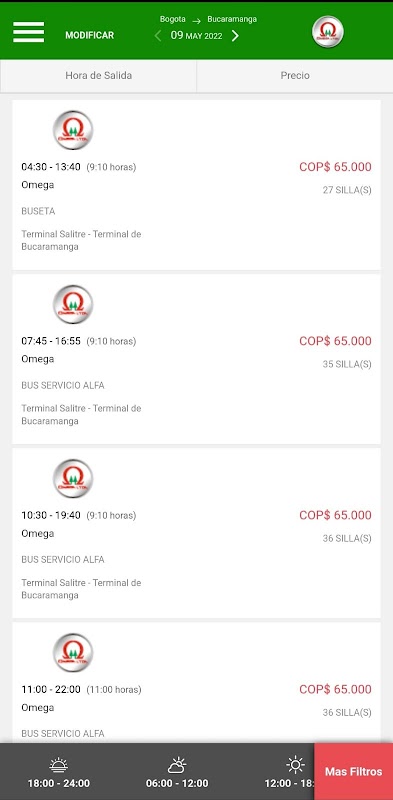Open the 09 MAY 2022 date selector
Screen dimensions: 393x800
coord(196,36)
